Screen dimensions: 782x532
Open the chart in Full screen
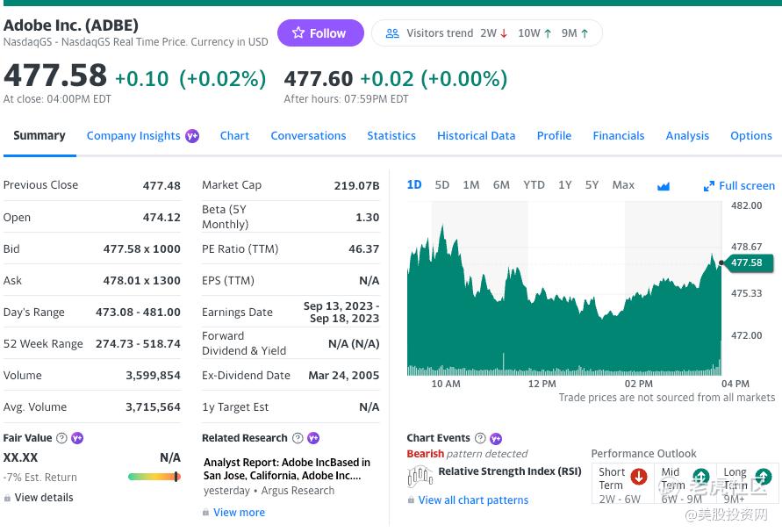point(739,186)
